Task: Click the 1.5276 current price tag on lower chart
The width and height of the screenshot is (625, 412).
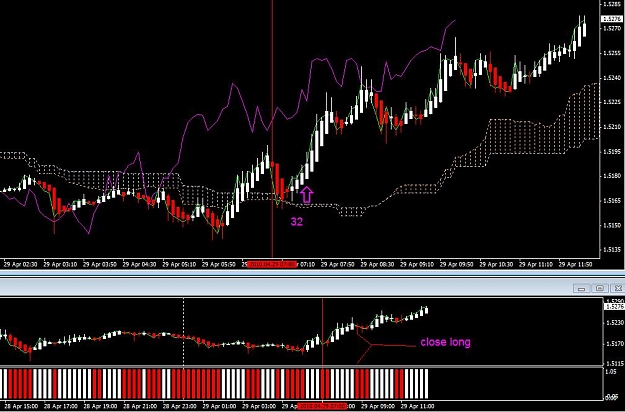Action: tap(613, 307)
